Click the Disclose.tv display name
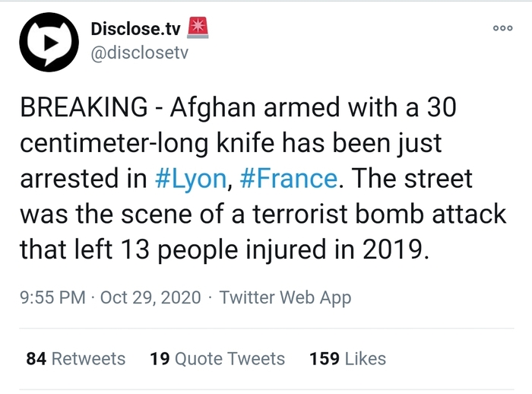The image size is (532, 394). (x=135, y=30)
